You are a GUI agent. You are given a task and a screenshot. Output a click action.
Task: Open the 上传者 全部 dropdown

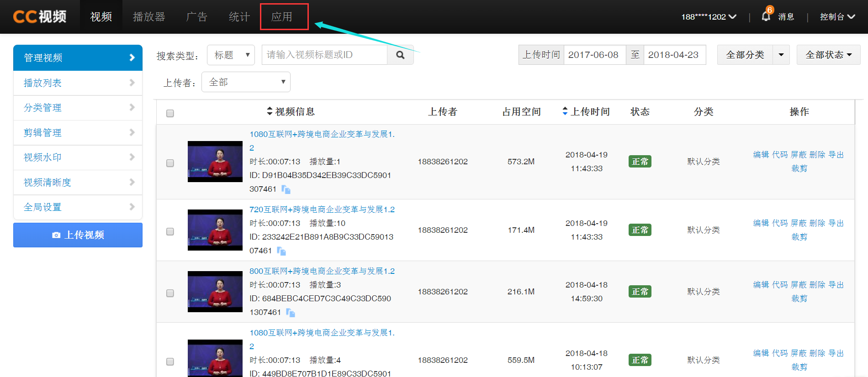coord(246,82)
